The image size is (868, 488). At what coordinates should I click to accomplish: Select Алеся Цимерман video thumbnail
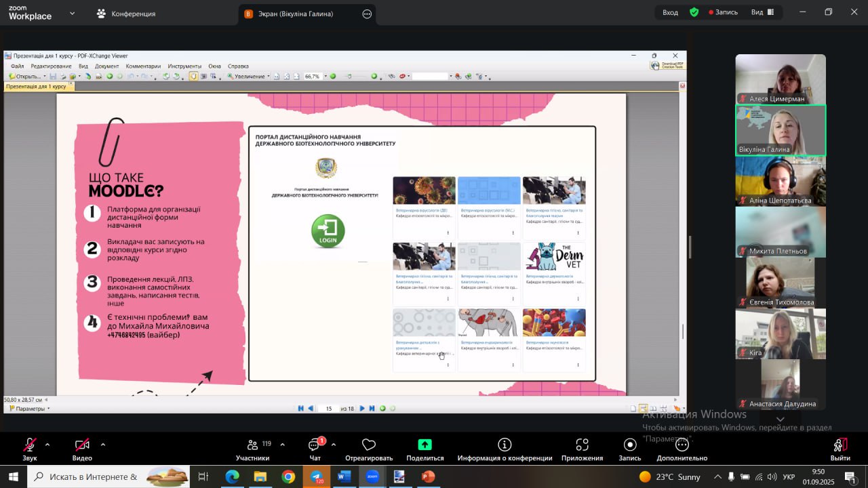pyautogui.click(x=781, y=79)
